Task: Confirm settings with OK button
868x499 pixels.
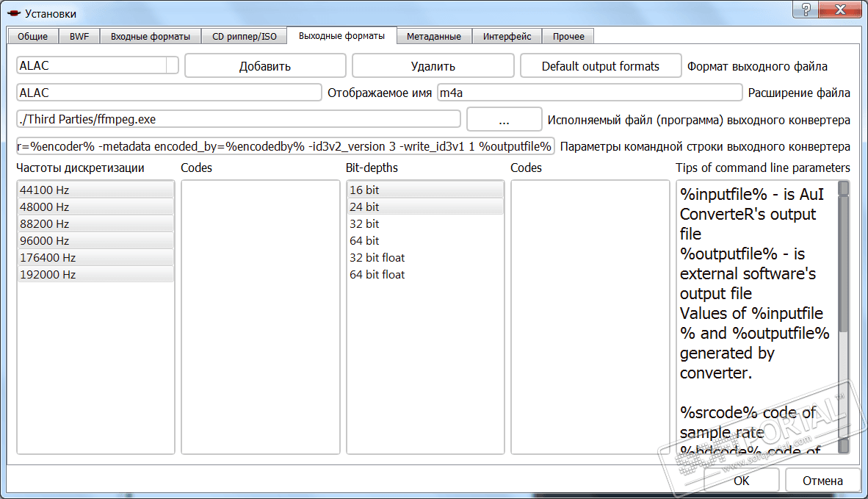Action: click(x=741, y=481)
